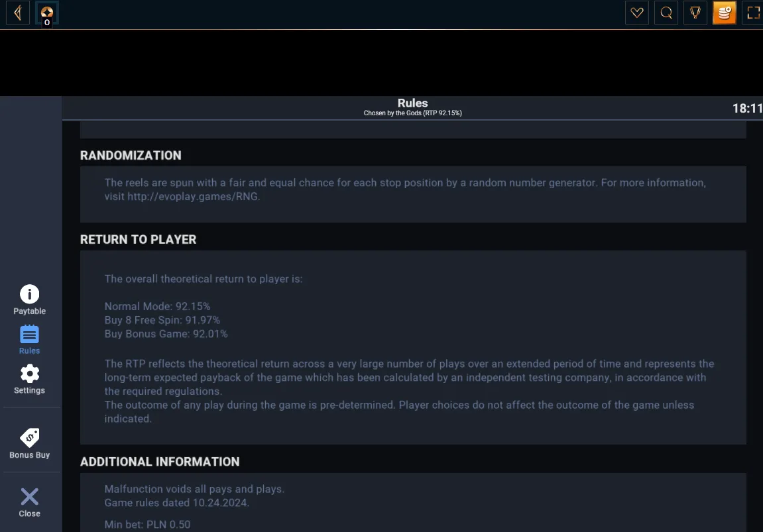
Task: Click the Min bet PLN 0.50 text
Action: click(x=147, y=524)
